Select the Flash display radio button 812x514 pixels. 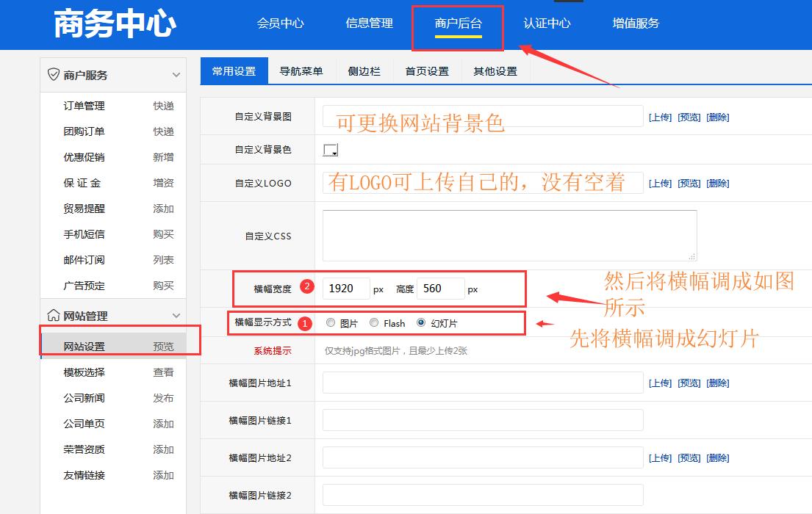tap(374, 322)
